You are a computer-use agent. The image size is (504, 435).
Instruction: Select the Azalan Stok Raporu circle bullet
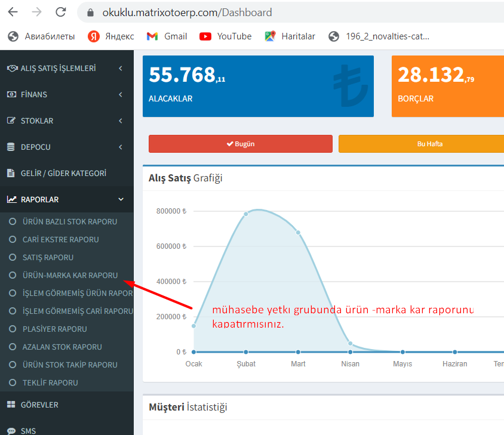click(13, 347)
